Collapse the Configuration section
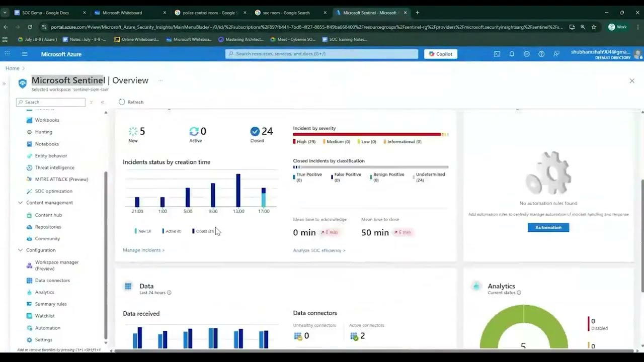The height and width of the screenshot is (362, 644). [x=20, y=250]
